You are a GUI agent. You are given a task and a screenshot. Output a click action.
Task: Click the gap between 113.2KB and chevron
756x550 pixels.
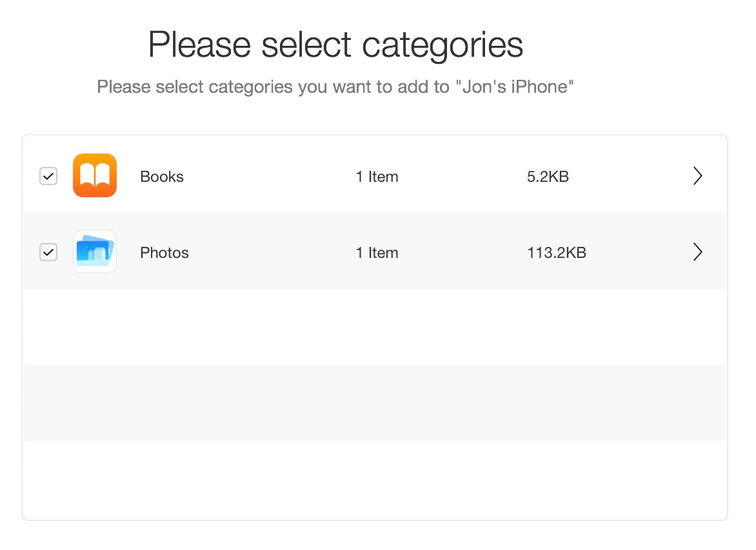click(x=639, y=253)
